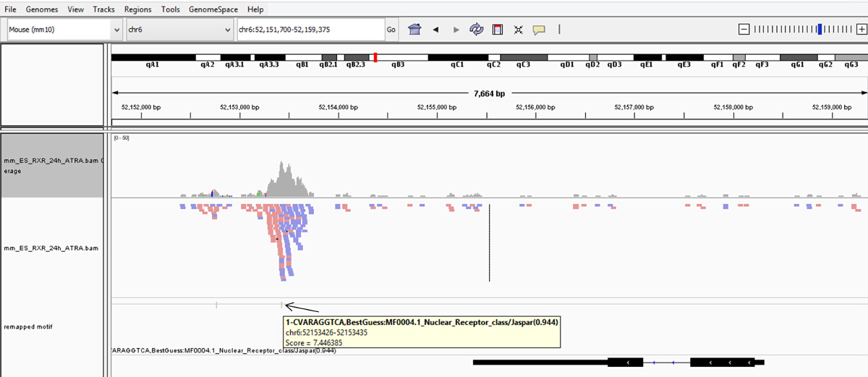
Task: Open the GenomeSpace menu
Action: point(214,9)
